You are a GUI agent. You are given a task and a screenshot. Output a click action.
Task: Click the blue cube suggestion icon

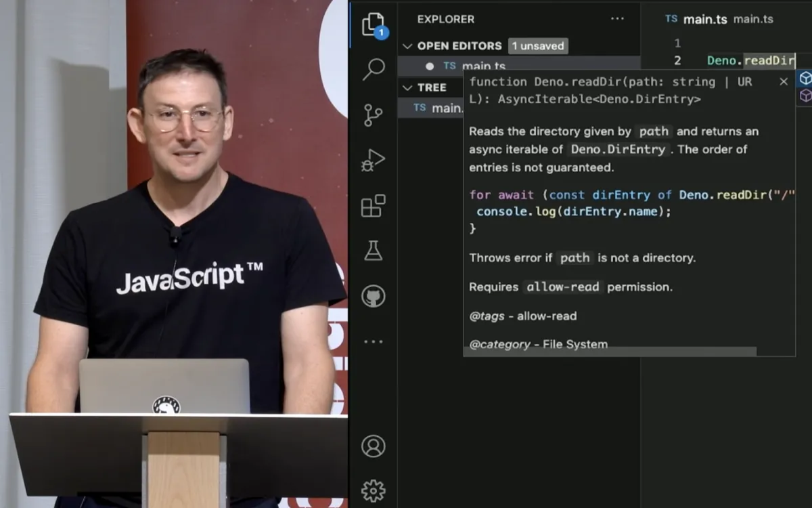[x=805, y=79]
